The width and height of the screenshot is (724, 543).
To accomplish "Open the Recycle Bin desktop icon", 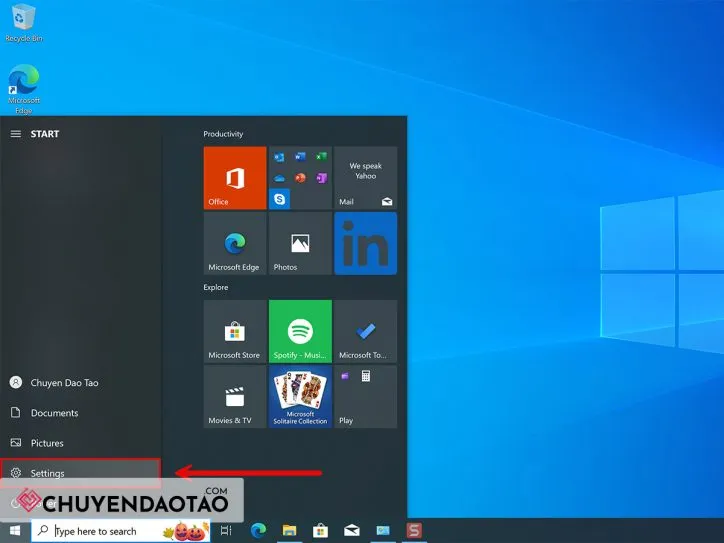I will (x=23, y=23).
